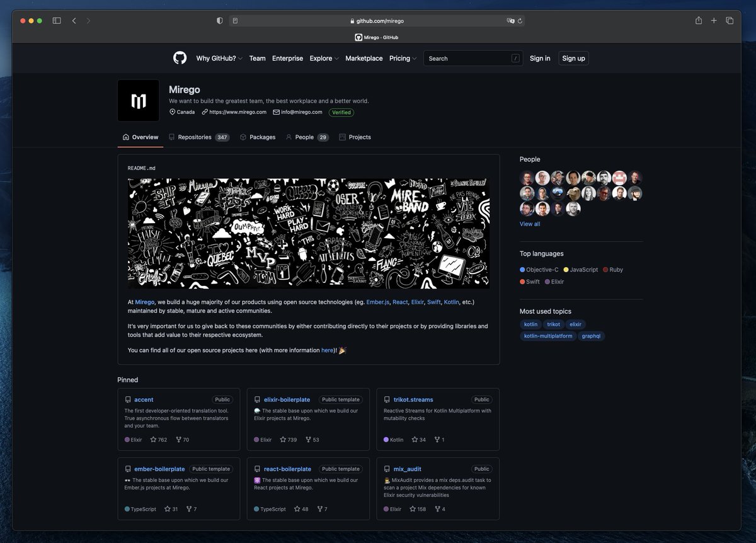Click the translate icon in address bar
The height and width of the screenshot is (543, 756).
point(510,21)
